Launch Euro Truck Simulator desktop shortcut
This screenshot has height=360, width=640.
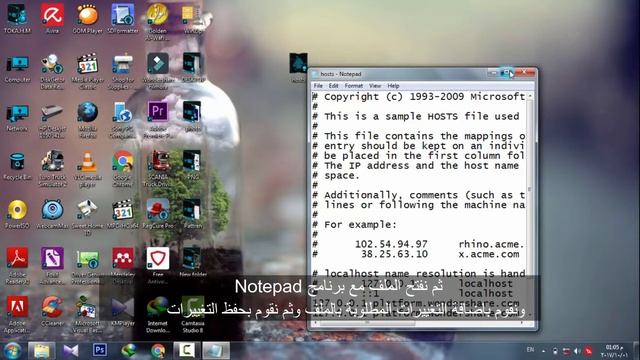pyautogui.click(x=52, y=169)
